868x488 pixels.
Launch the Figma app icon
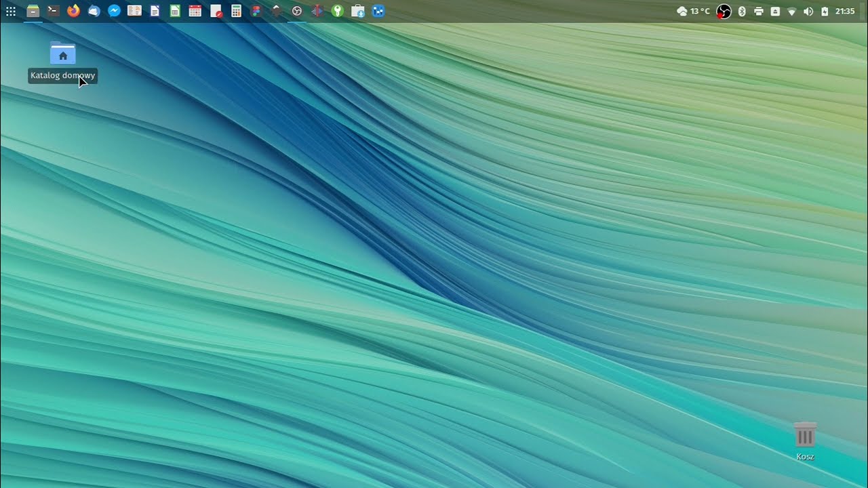(256, 11)
